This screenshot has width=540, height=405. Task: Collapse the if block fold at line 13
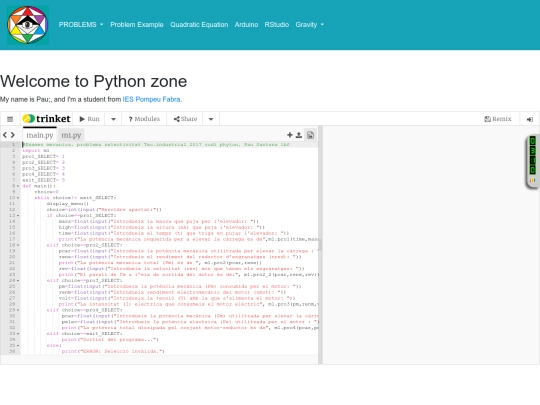click(18, 216)
